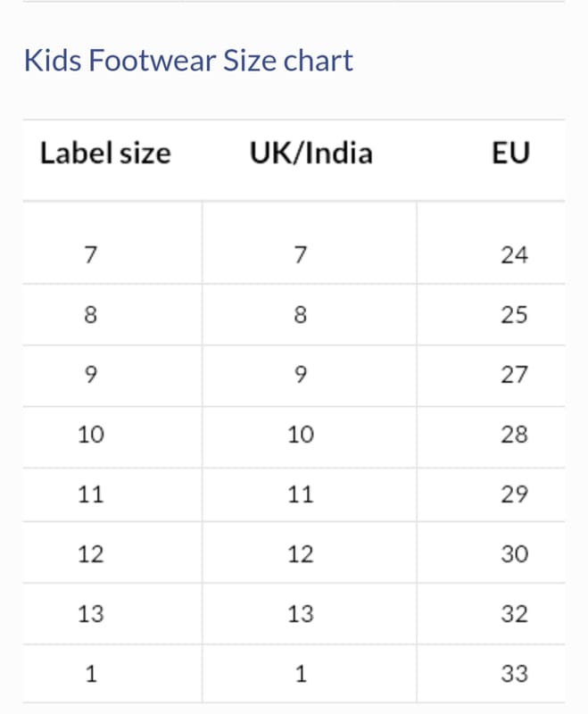Click EU size 28 cell

click(514, 435)
